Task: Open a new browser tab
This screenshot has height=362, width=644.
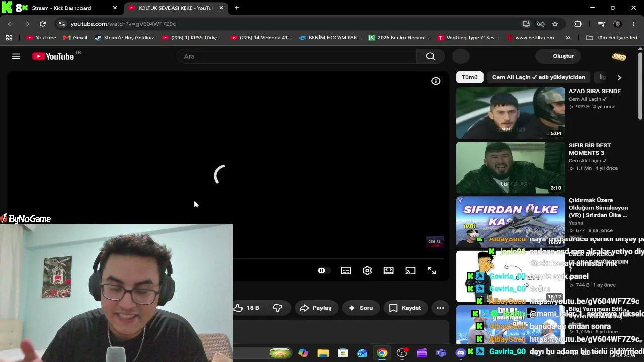Action: click(237, 8)
